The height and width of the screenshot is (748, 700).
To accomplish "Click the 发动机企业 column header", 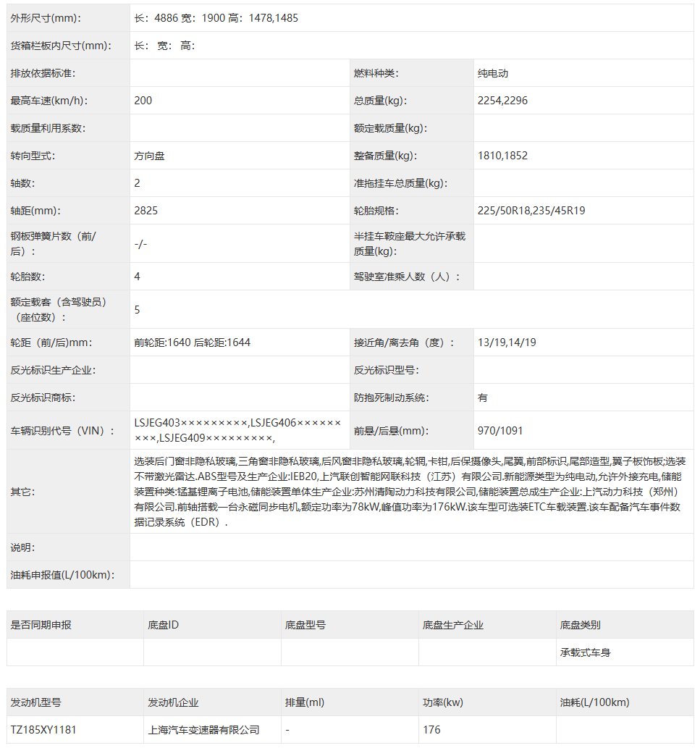I will (173, 702).
